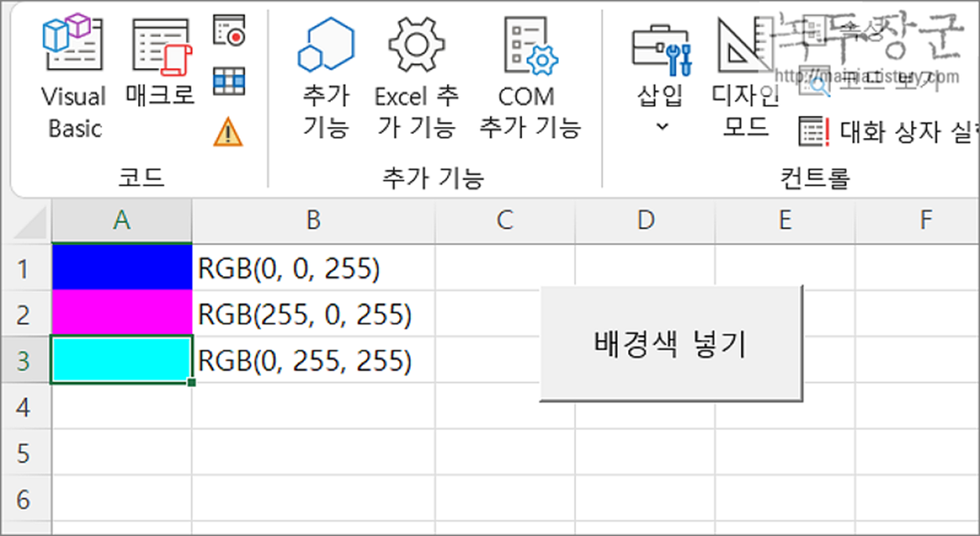Select column A header
This screenshot has height=536, width=980.
point(122,220)
